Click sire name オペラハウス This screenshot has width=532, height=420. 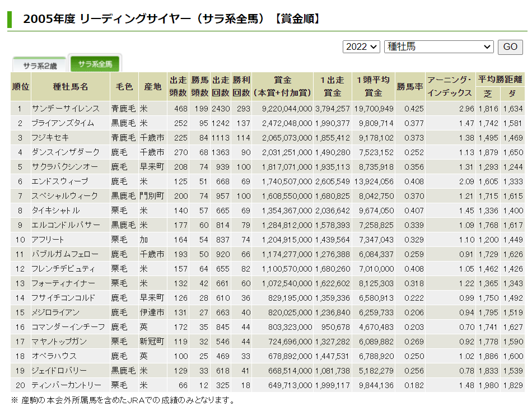tap(54, 356)
